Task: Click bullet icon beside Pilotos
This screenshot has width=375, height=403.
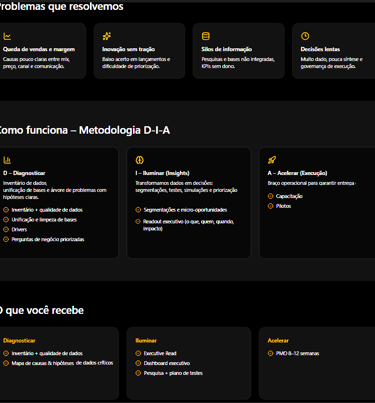Action: (x=270, y=206)
